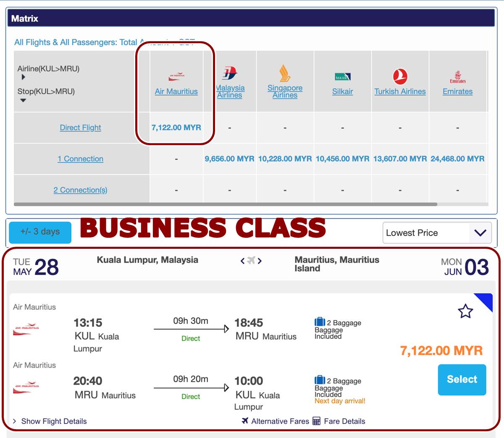This screenshot has width=504, height=438.
Task: Expand Show Flight Details chevron
Action: [15, 421]
